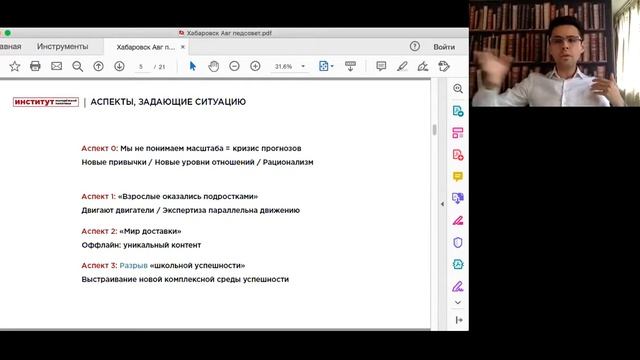Zoom in with the plus button

(255, 66)
